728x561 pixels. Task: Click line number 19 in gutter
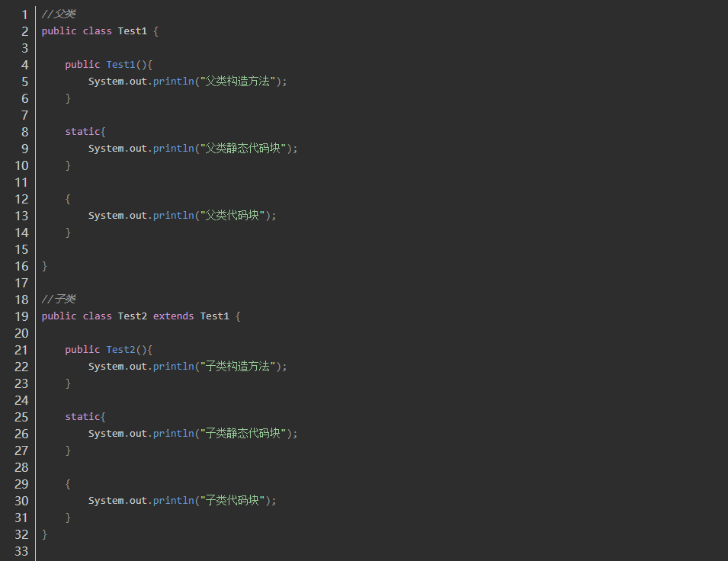click(x=21, y=317)
